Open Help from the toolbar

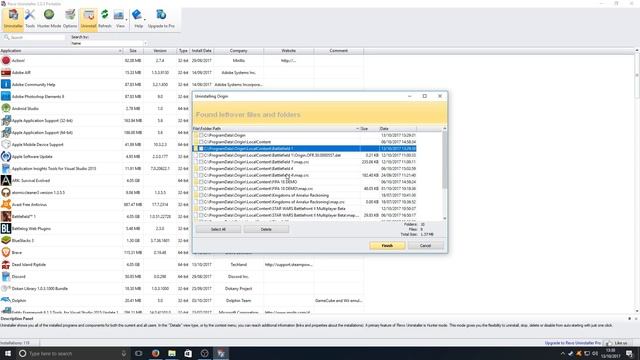click(138, 19)
